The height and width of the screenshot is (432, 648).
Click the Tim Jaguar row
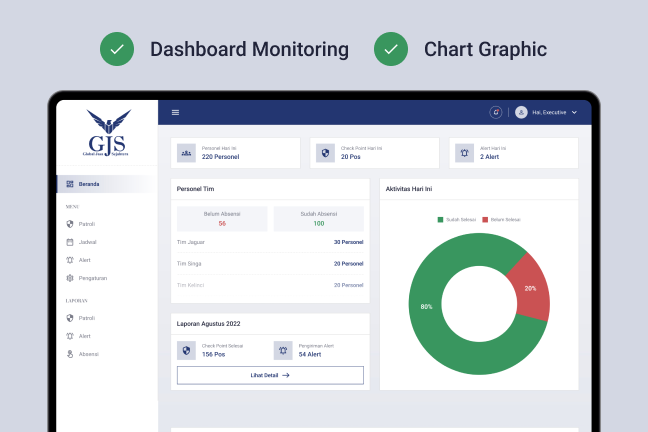point(270,242)
